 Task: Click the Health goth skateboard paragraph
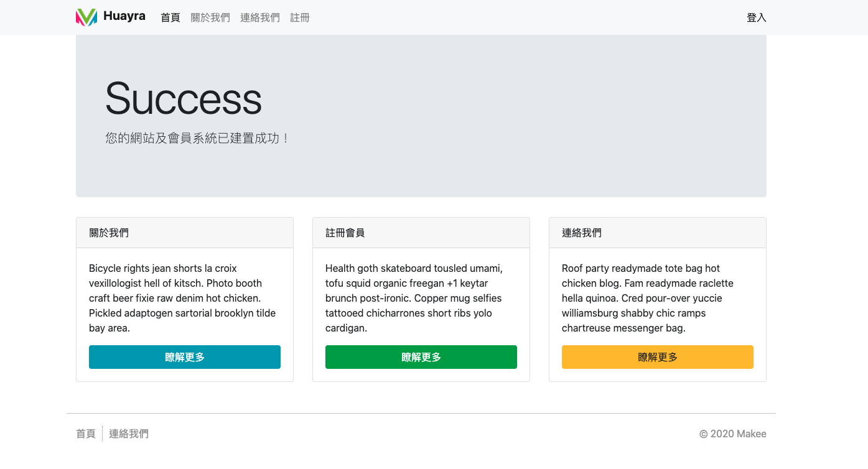click(414, 298)
